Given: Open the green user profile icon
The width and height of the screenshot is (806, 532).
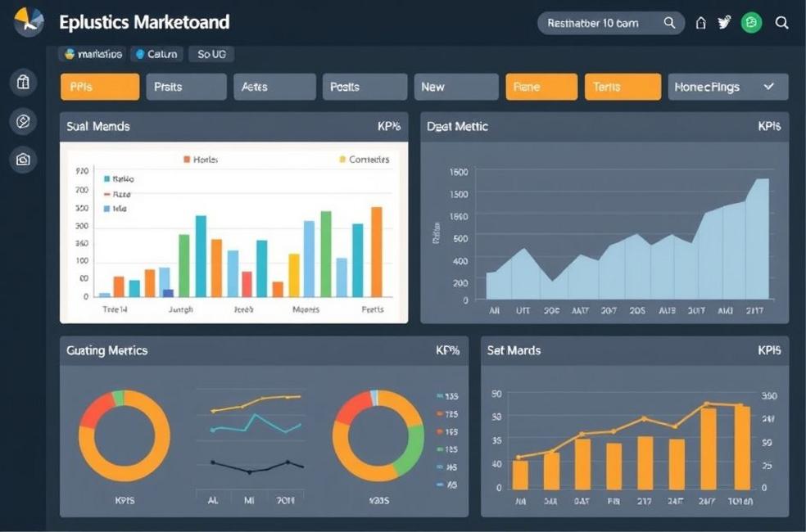Looking at the screenshot, I should [751, 23].
